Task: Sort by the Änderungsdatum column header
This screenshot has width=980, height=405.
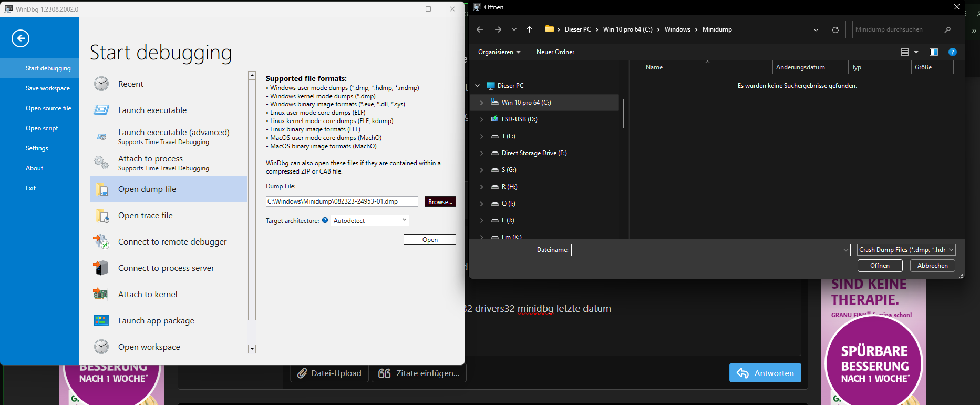Action: tap(810, 67)
